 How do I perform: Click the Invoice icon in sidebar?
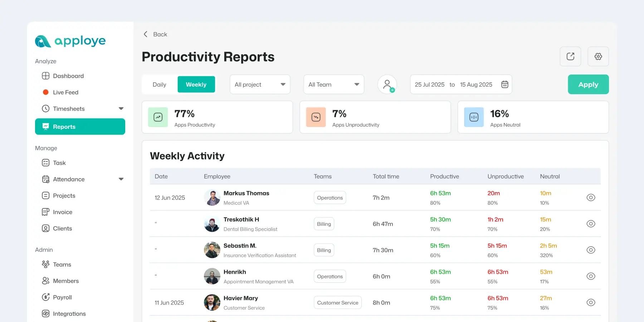(45, 212)
